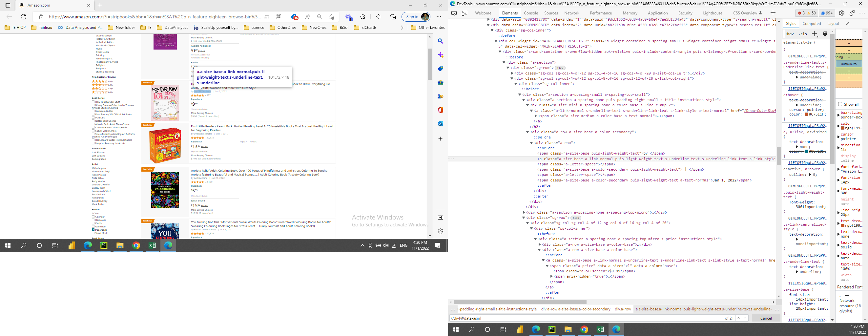Collapse the h2 a-size-mini element node
This screenshot has width=868, height=336.
[x=527, y=105]
